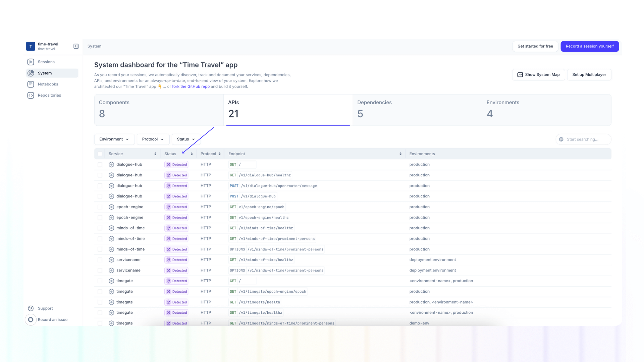Screen dimensions: 644x362
Task: Check the epoch-engine/epoch row checkbox
Action: 100,207
